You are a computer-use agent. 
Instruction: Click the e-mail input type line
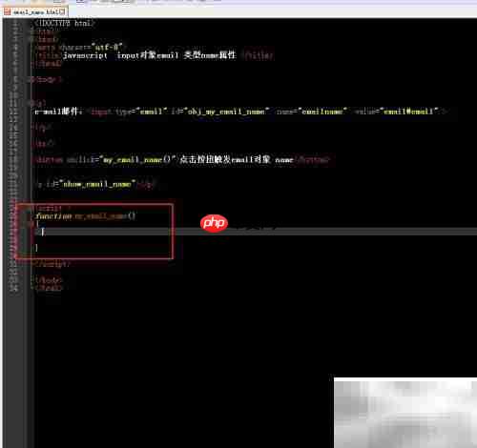click(x=241, y=112)
